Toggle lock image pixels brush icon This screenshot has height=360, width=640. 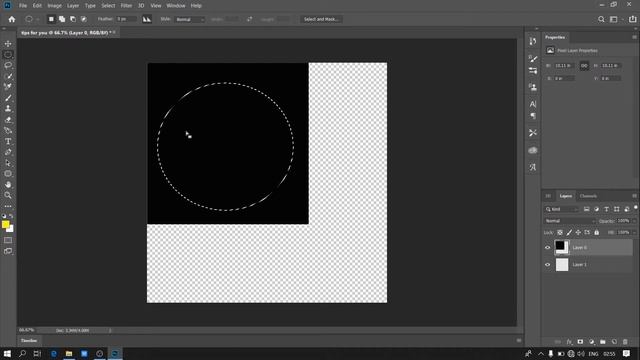coord(569,232)
